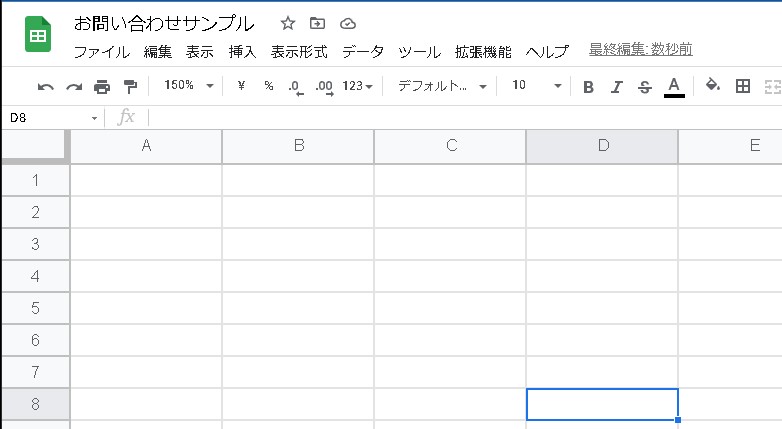Open the move-to-folder icon
The height and width of the screenshot is (429, 782).
click(x=318, y=23)
